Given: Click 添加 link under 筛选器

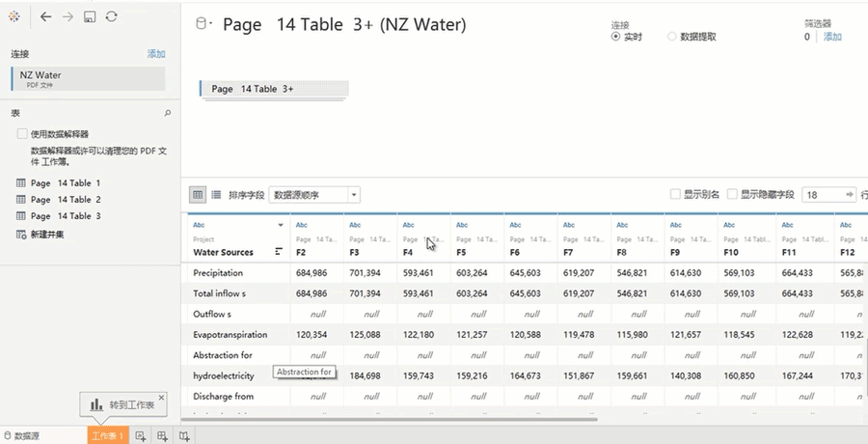Looking at the screenshot, I should pyautogui.click(x=831, y=37).
